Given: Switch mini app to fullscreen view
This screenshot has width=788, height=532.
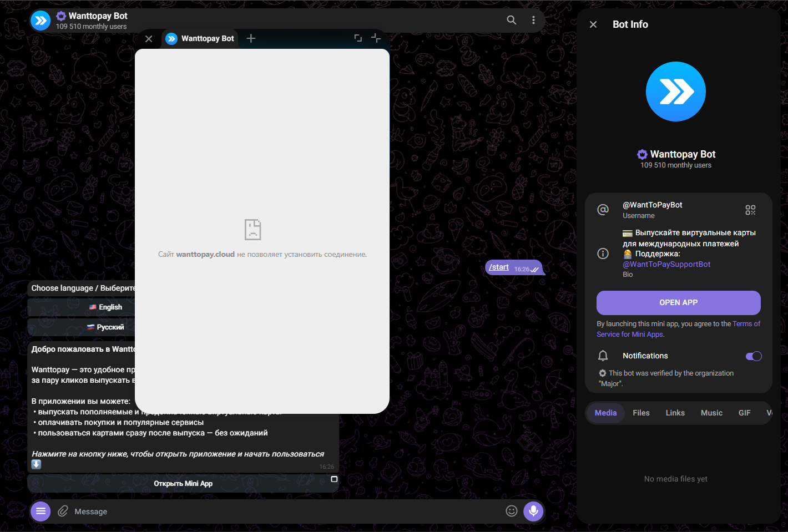Looking at the screenshot, I should point(358,38).
